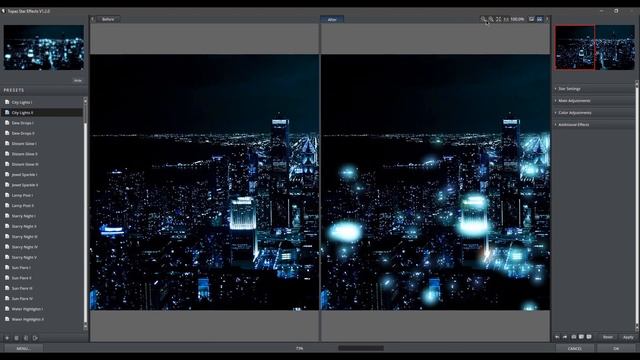Set zoom to 1:1 actual size
640x360 pixels.
pyautogui.click(x=506, y=19)
